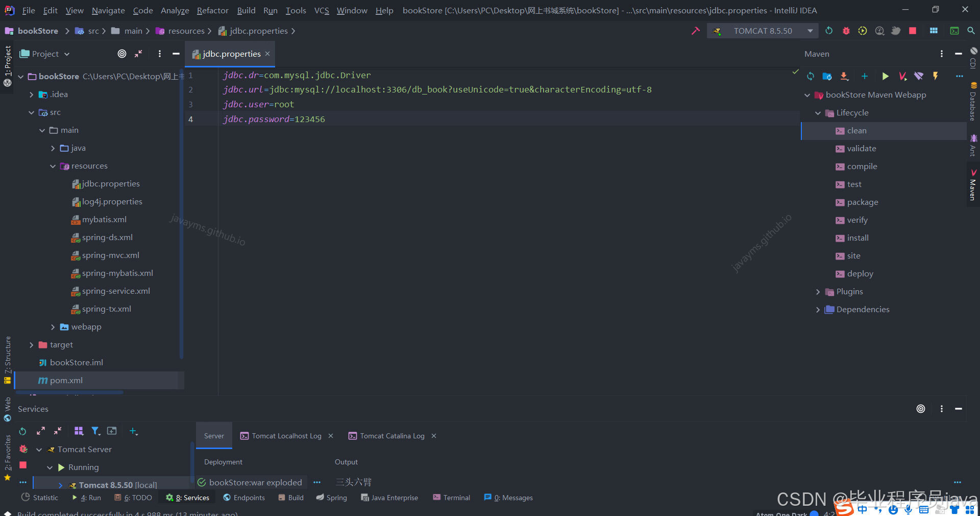
Task: Open the 6: TODO tool window
Action: (x=133, y=498)
